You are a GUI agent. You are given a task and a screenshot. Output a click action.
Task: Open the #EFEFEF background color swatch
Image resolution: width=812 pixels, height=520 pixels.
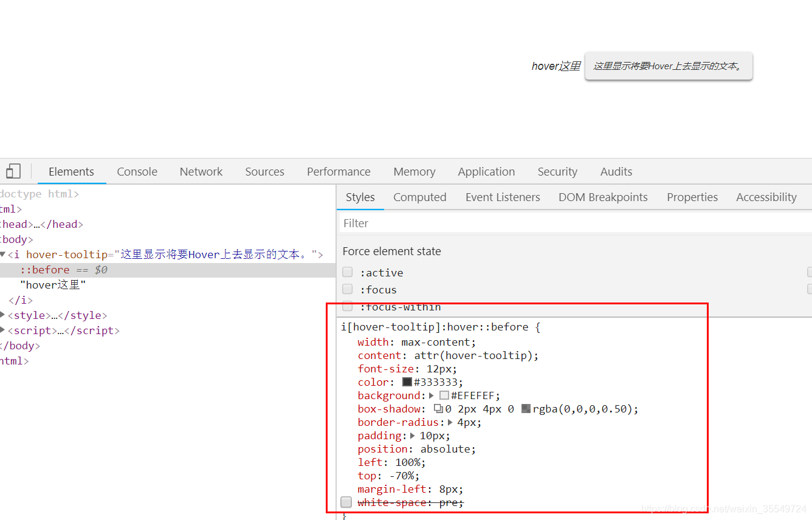(444, 395)
